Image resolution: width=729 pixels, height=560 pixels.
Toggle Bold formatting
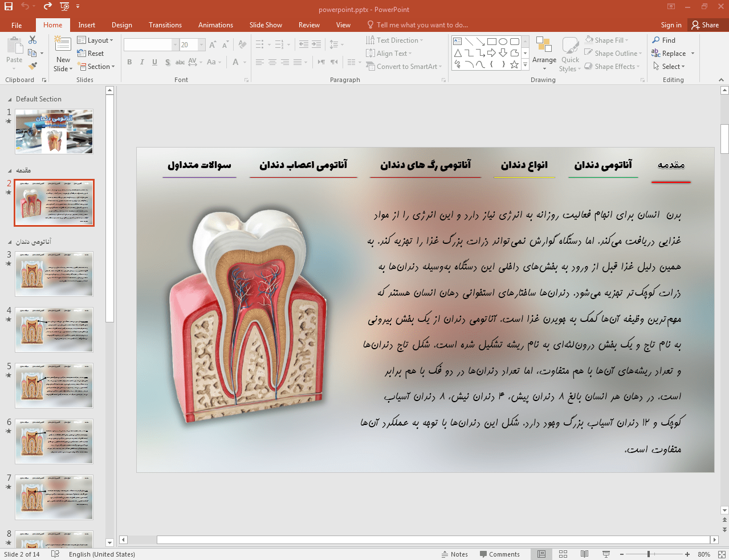coord(130,62)
